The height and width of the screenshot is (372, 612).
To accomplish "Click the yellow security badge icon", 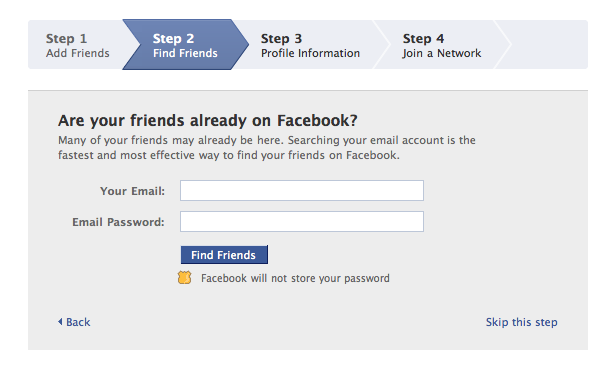I will coord(185,278).
